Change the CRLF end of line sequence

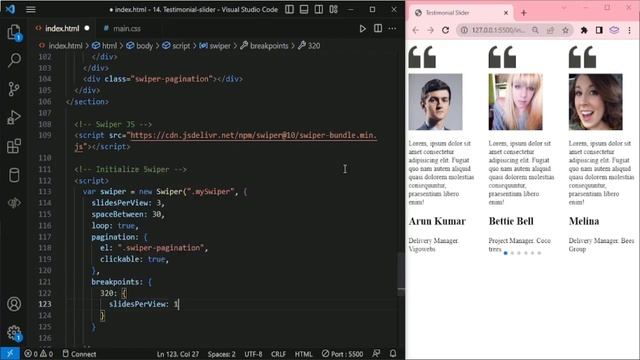[278, 354]
